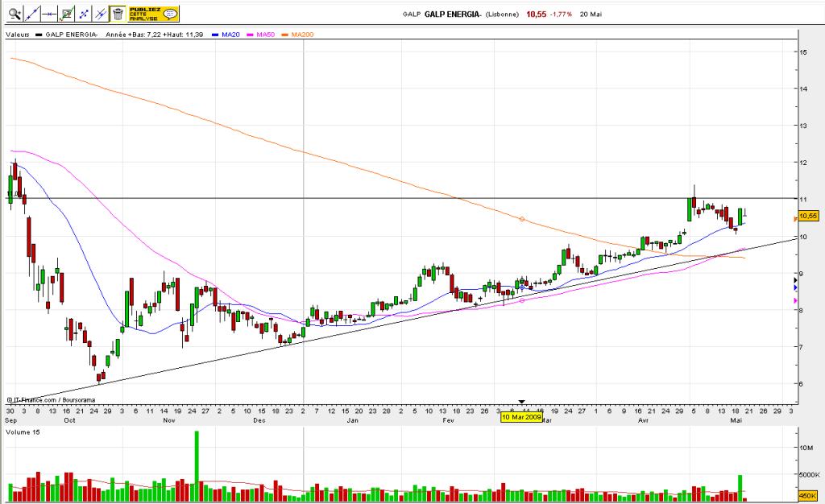
Task: Click the -1,77% change value in header
Action: pyautogui.click(x=561, y=14)
